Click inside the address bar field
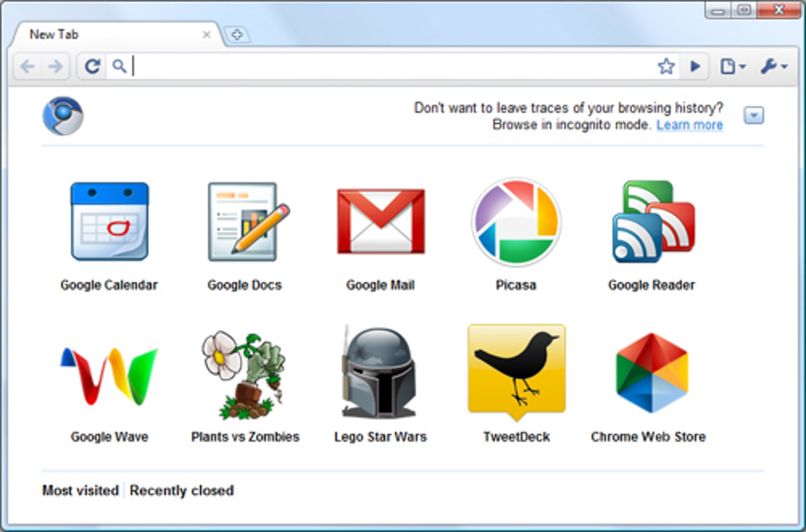Viewport: 806px width, 532px height. [x=390, y=66]
